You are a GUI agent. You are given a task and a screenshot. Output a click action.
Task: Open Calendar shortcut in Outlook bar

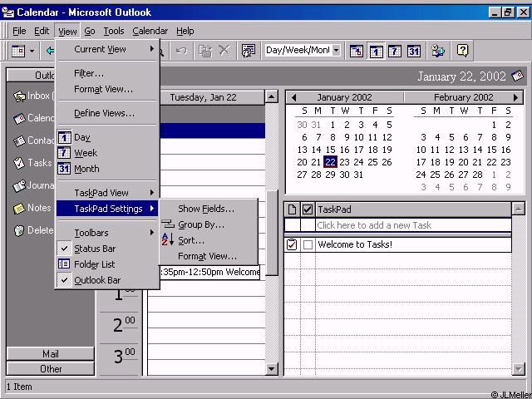pyautogui.click(x=33, y=118)
